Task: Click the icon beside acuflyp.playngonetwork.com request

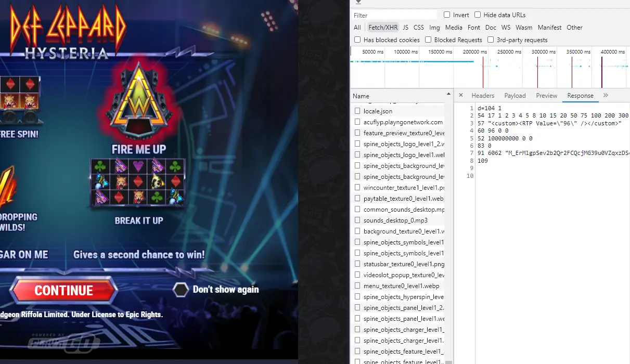Action: [357, 122]
